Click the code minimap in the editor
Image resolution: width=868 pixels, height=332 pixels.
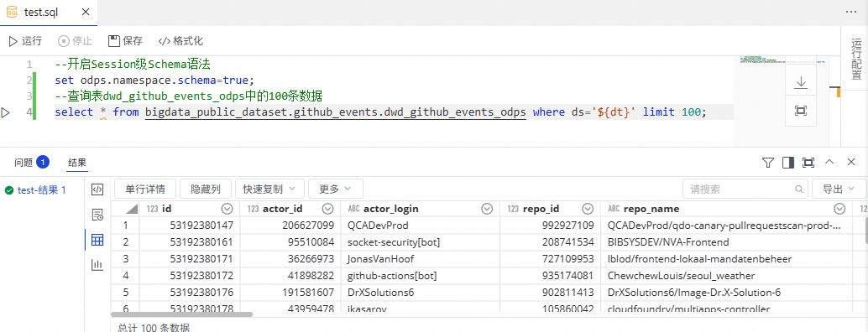782,60
